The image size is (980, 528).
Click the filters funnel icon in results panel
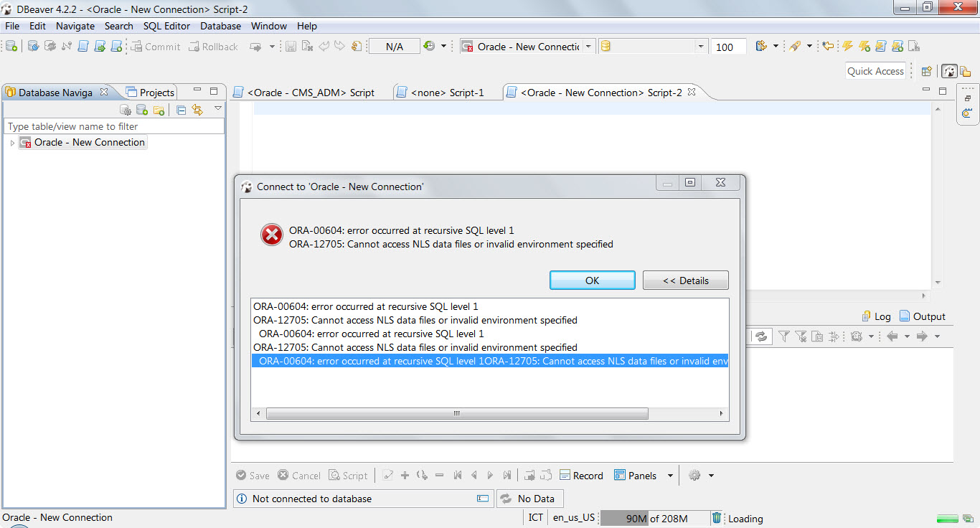(783, 336)
